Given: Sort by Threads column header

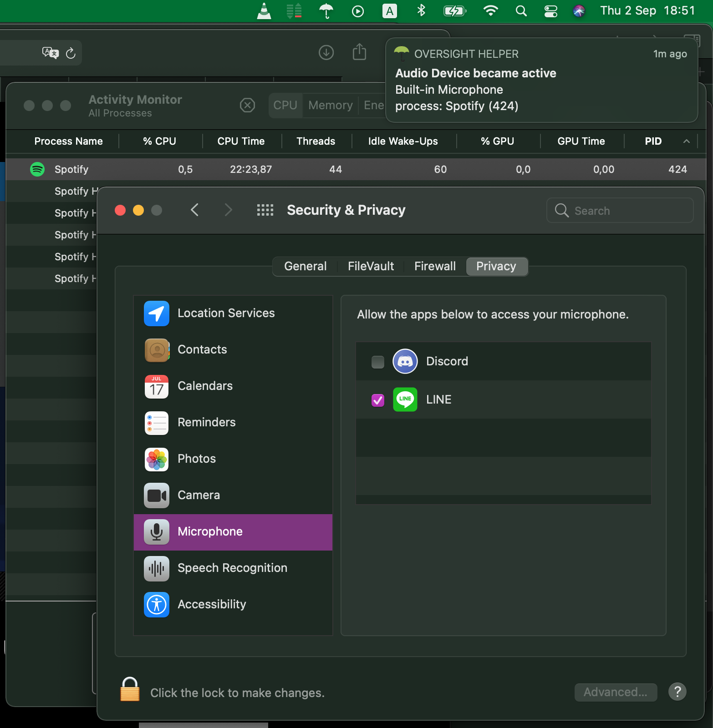Looking at the screenshot, I should 316,141.
